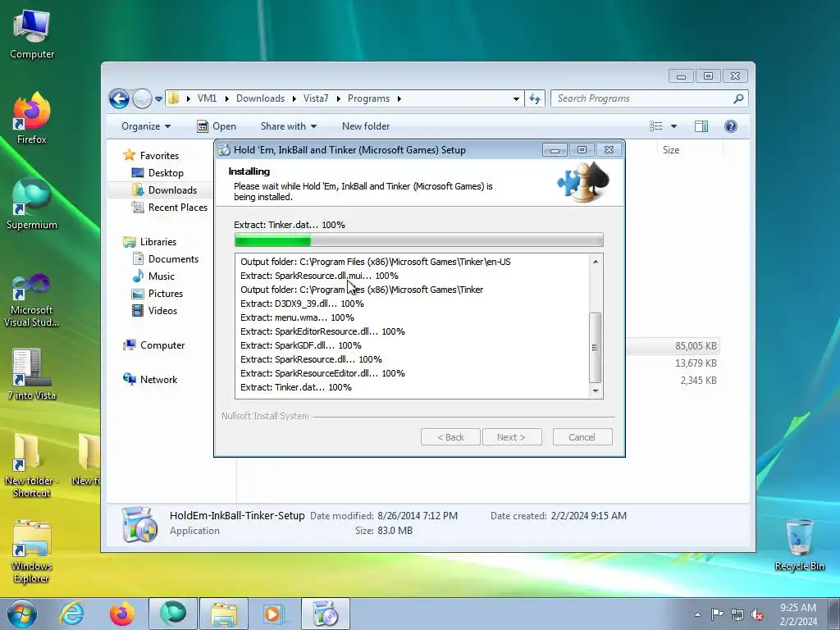Open the 7 into Vista desktop shortcut

tap(32, 374)
